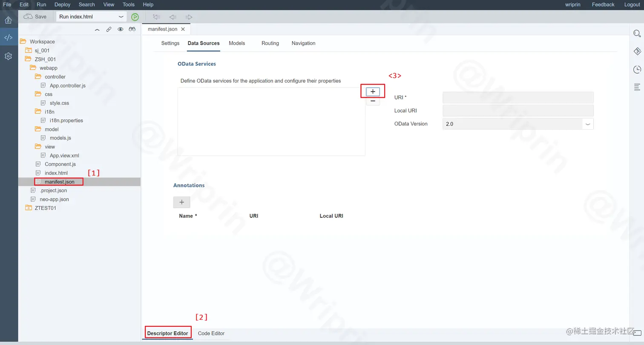Expand the ZTEST01 project folder

[28, 208]
